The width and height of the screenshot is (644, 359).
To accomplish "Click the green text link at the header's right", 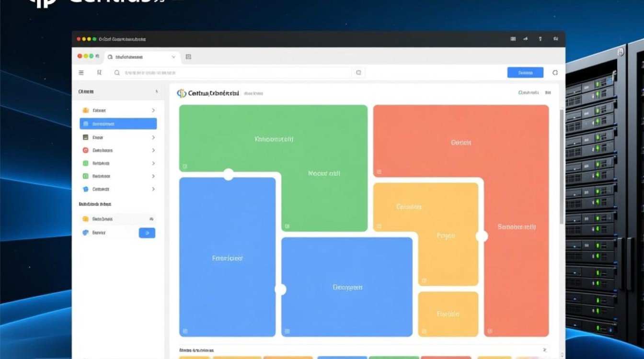I will [528, 93].
